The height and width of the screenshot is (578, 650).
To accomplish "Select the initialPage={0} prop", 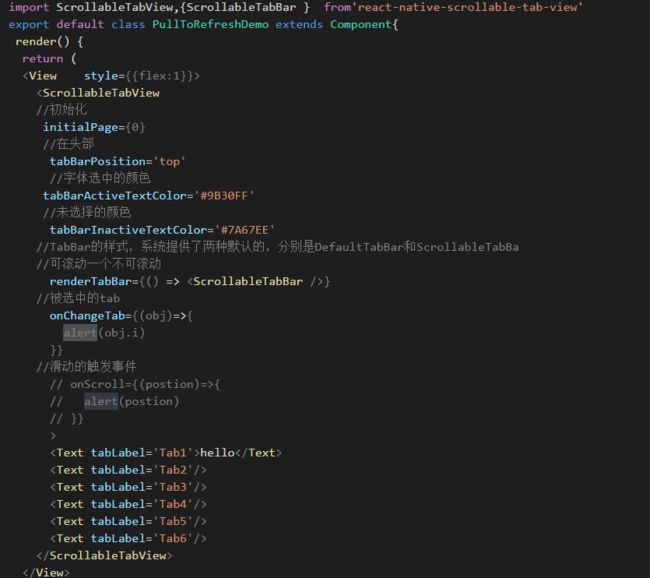I will (94, 127).
